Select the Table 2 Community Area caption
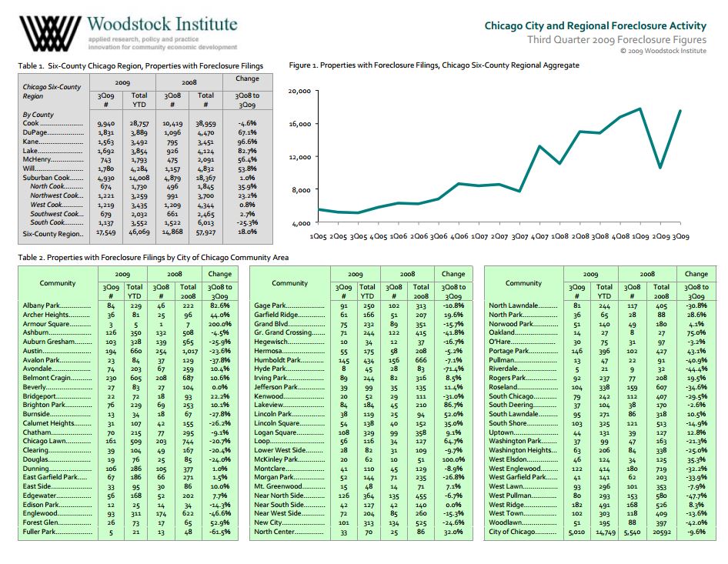 coord(153,258)
